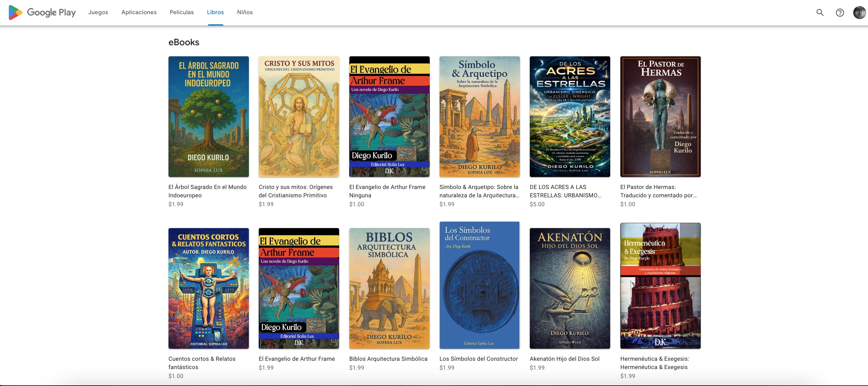Open the Aplicaciones tab
Image resolution: width=868 pixels, height=386 pixels.
(x=139, y=12)
